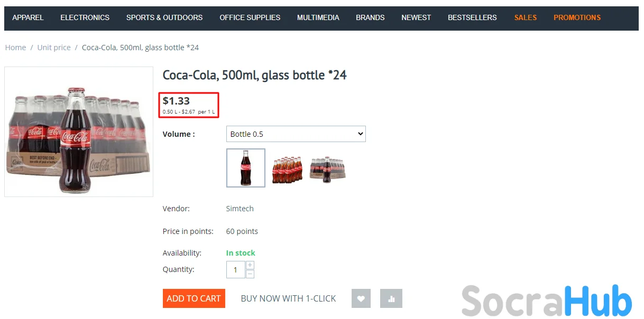644x319 pixels.
Task: Open the Sales menu item
Action: (x=526, y=17)
